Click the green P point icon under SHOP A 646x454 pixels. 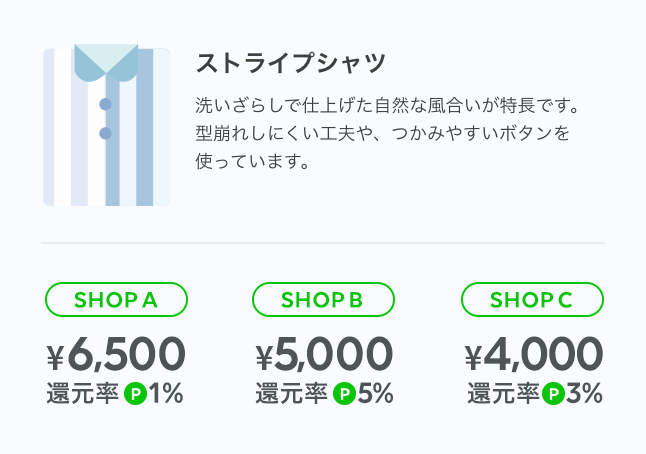click(136, 393)
